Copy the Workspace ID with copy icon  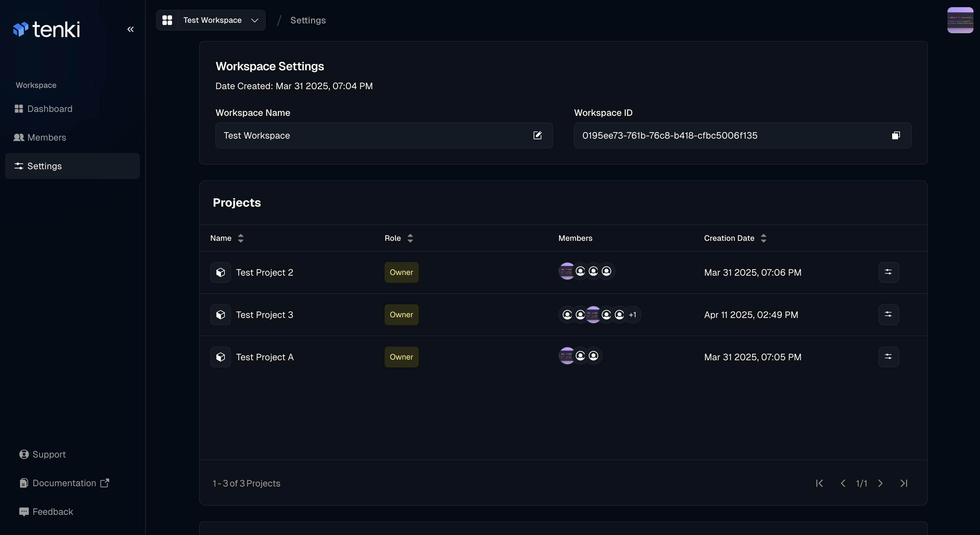pos(895,135)
